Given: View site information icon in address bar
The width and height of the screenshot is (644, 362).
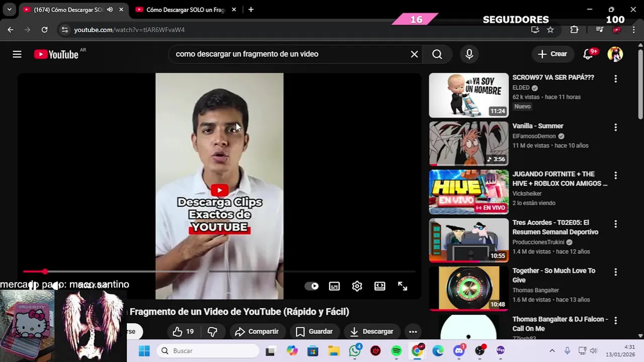Looking at the screenshot, I should 64,30.
